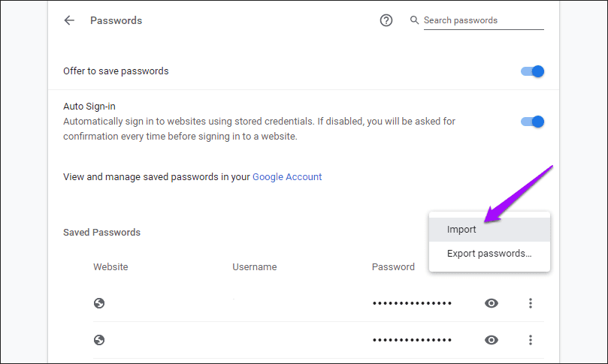Focus the Search passwords field
This screenshot has height=364, width=608.
tap(481, 20)
